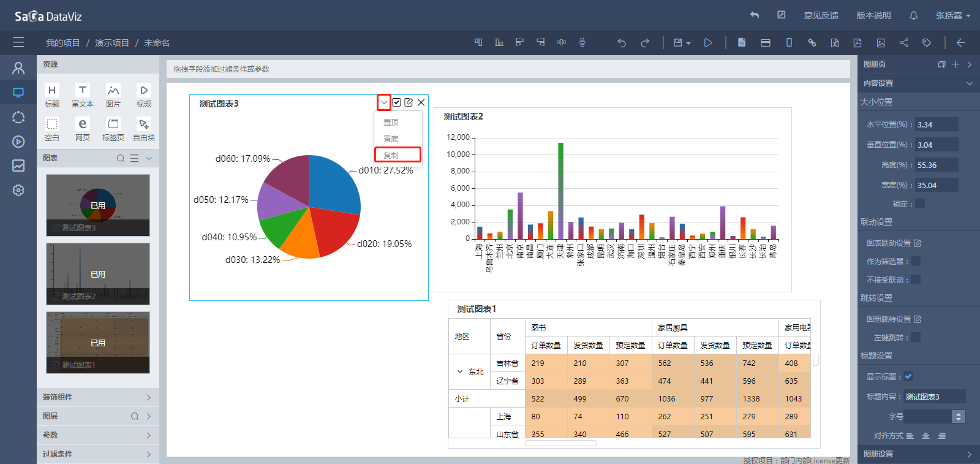980x464 pixels.
Task: Click the share icon in toolbar
Action: (x=904, y=43)
